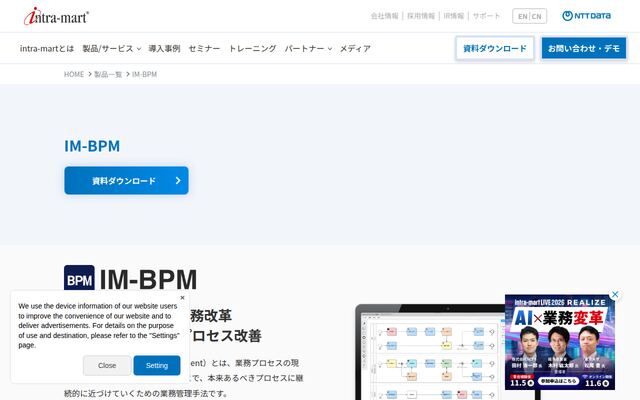Open the NTT DATA logo link

point(586,16)
